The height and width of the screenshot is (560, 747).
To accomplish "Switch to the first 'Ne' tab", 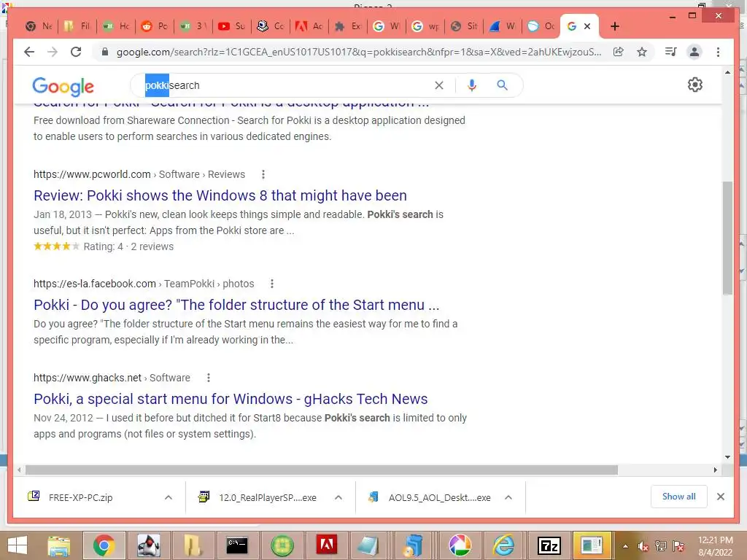I will tap(39, 26).
